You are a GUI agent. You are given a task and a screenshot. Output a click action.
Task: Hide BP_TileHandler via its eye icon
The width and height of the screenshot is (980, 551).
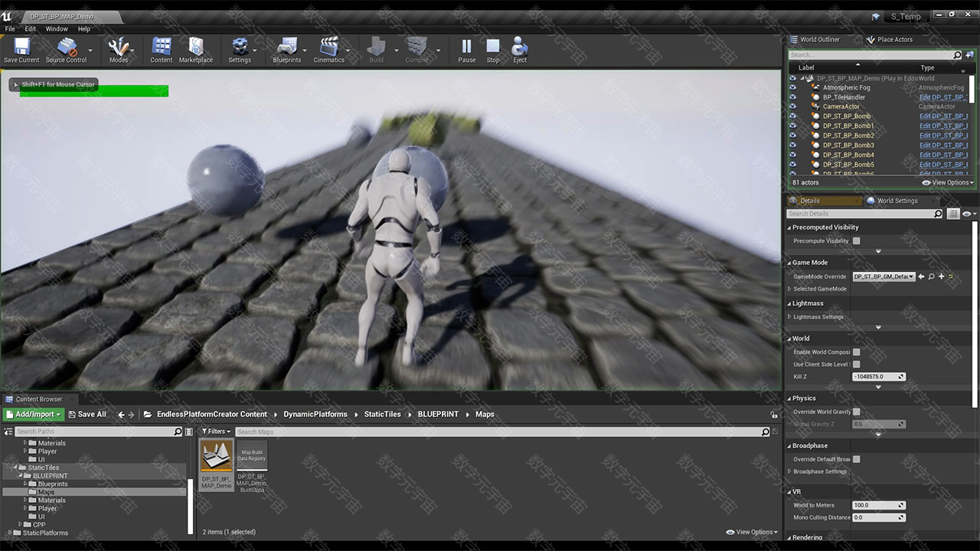792,97
